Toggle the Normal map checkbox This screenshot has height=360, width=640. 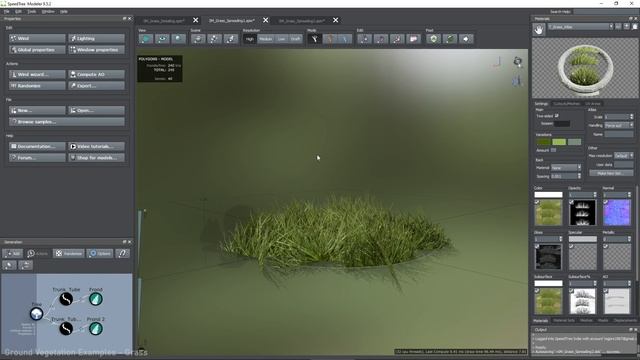605,202
